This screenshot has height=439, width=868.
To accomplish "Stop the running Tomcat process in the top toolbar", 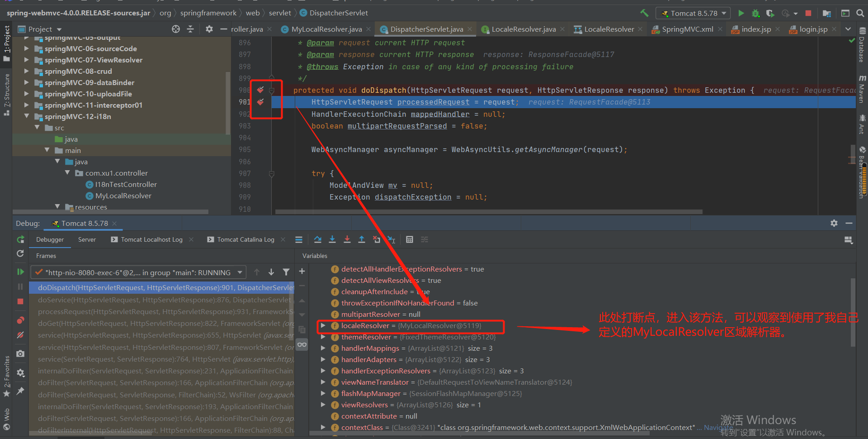I will [808, 13].
